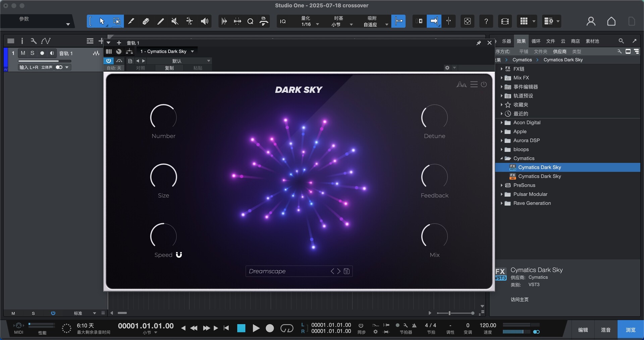Screen dimensions: 644x340
Task: Click the 访问主页 link for Cymatics Dark Sky
Action: point(519,300)
